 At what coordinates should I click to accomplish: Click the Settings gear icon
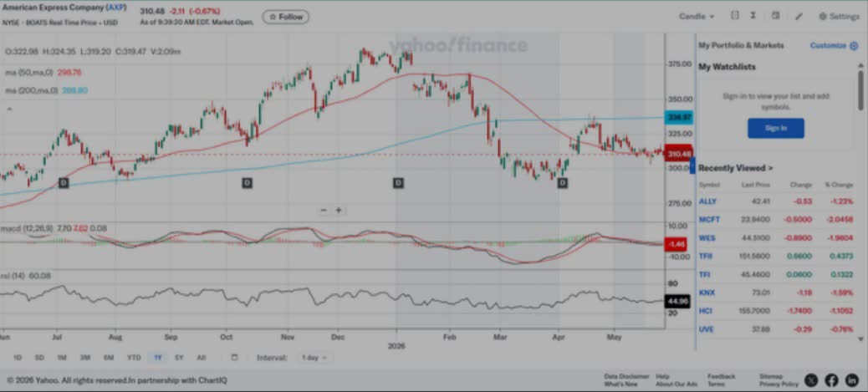tap(823, 17)
